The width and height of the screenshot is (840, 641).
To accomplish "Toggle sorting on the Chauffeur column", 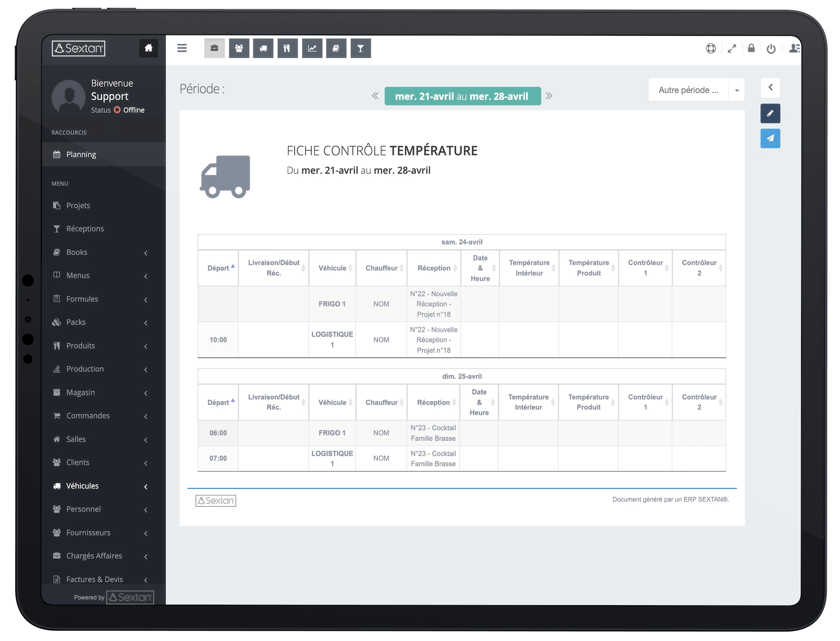I will point(381,268).
